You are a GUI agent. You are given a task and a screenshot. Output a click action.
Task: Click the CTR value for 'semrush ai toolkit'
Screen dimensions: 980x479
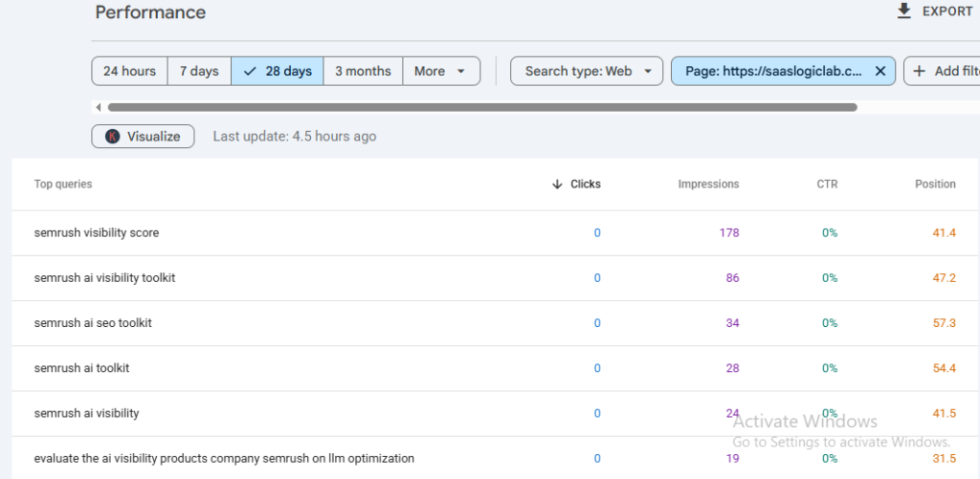click(x=830, y=368)
